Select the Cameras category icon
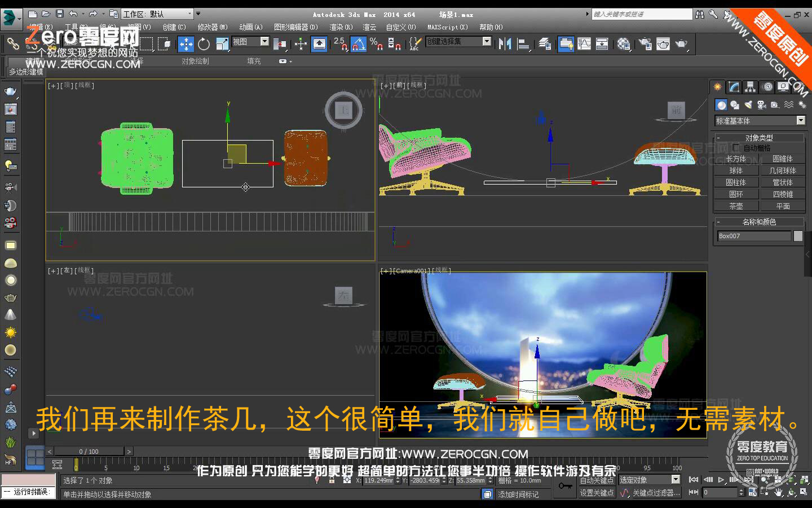Image resolution: width=812 pixels, height=508 pixels. pos(761,104)
